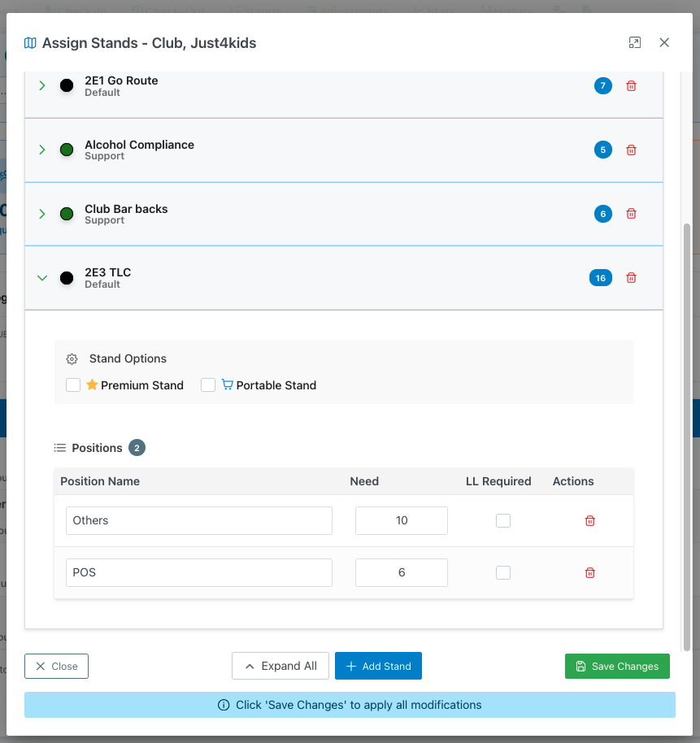
Task: Delete the POS position row
Action: coord(590,573)
